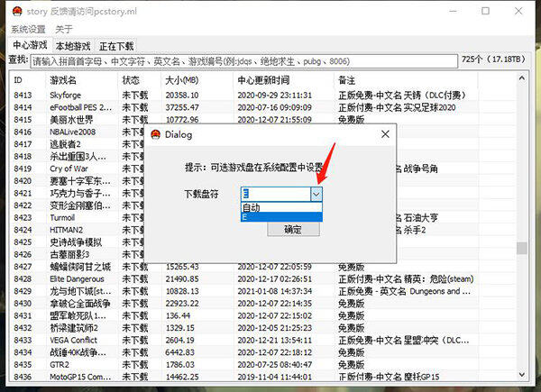This screenshot has width=541, height=392.
Task: Click size value 6442.83
Action: 180,352
